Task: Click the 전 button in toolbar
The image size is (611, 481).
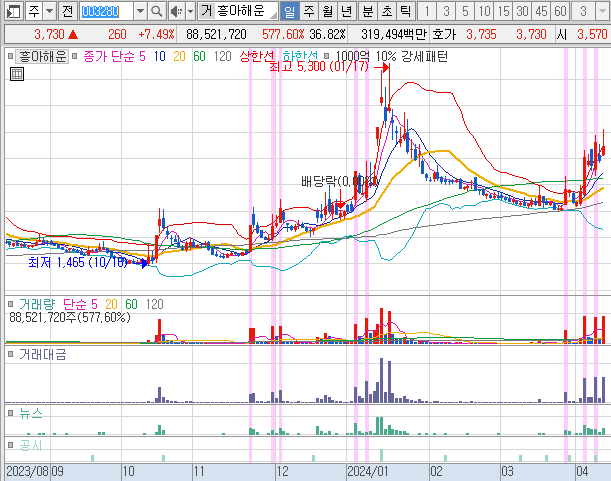Action: [68, 11]
